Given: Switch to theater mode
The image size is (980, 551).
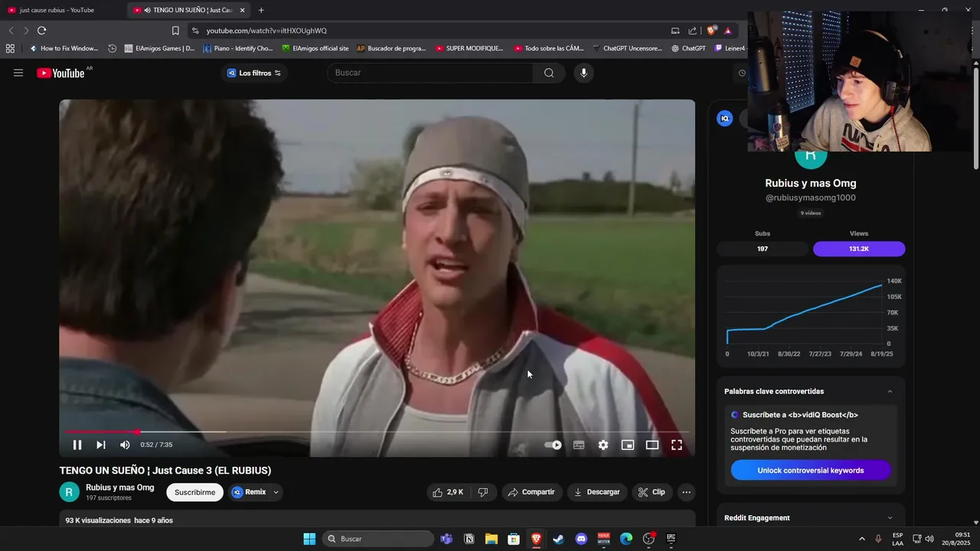Looking at the screenshot, I should [x=652, y=445].
